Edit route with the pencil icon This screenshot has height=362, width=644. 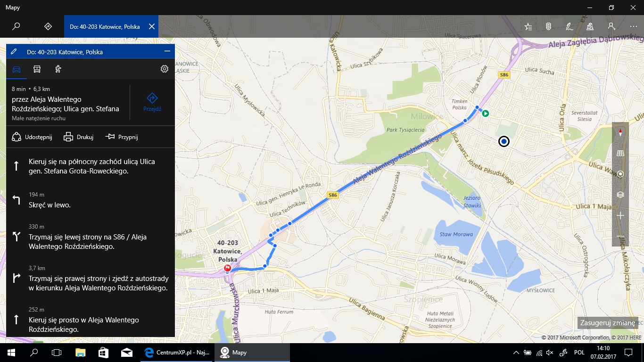tap(14, 51)
